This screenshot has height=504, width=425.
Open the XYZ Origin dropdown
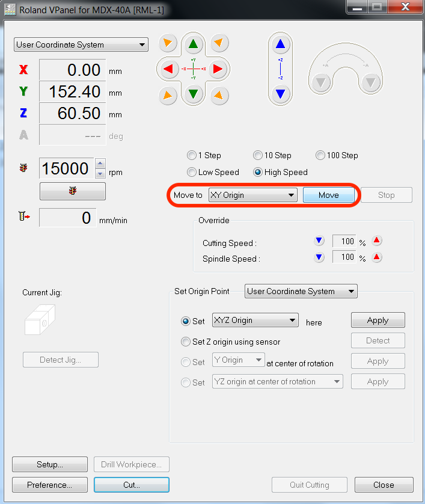(x=255, y=320)
